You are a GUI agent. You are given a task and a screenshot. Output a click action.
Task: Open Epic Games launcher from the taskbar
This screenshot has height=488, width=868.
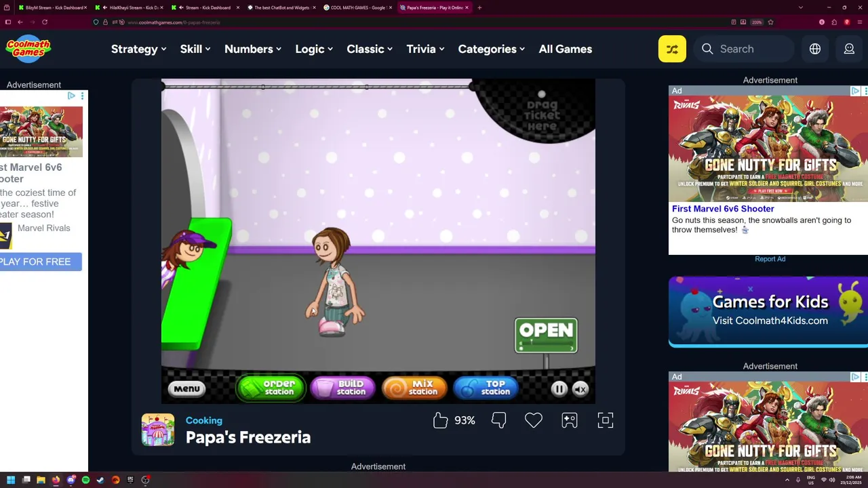click(130, 480)
